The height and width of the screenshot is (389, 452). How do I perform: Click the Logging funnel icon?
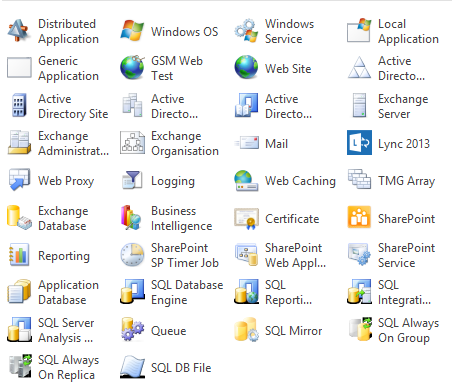(132, 180)
